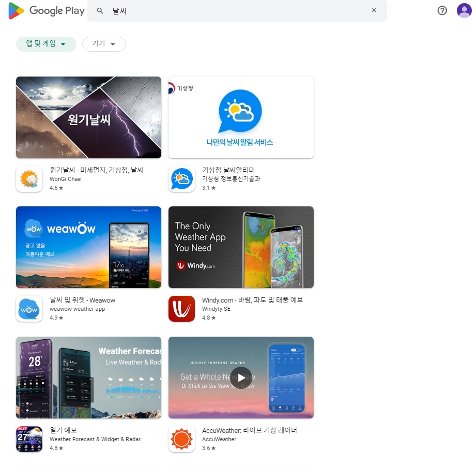This screenshot has width=476, height=466.
Task: Open the help center question-mark icon
Action: (x=442, y=11)
